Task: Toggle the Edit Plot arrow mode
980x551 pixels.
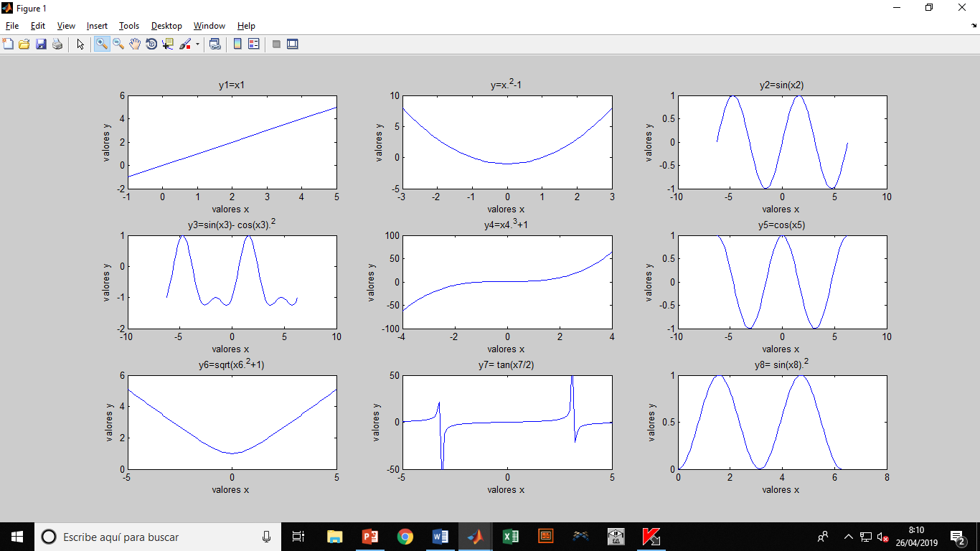Action: tap(80, 44)
